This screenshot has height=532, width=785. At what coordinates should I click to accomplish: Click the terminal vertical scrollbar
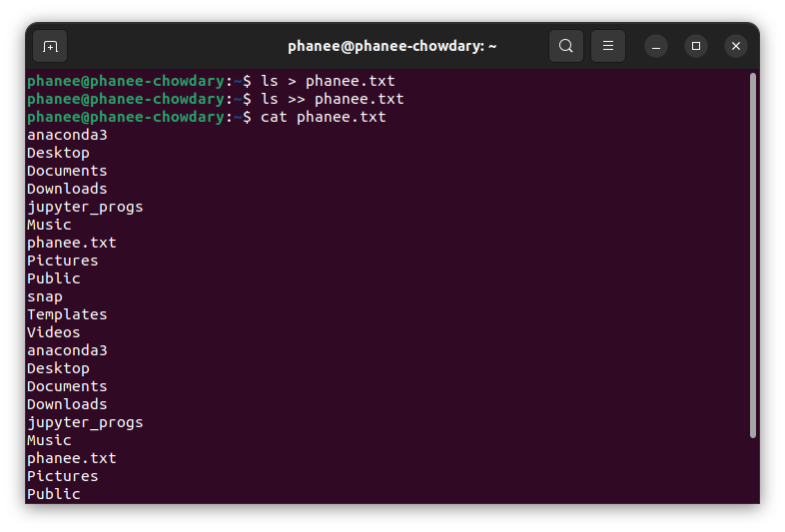click(752, 256)
